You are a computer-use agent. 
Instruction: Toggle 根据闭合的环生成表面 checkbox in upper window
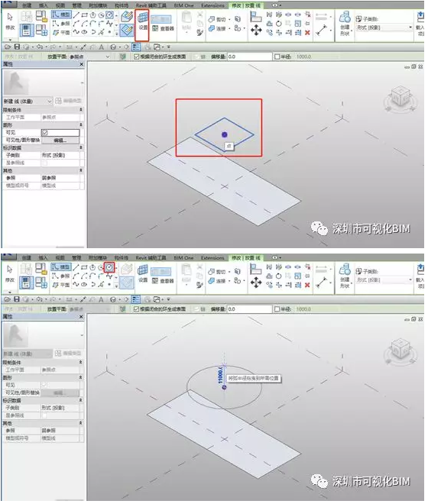(x=137, y=57)
